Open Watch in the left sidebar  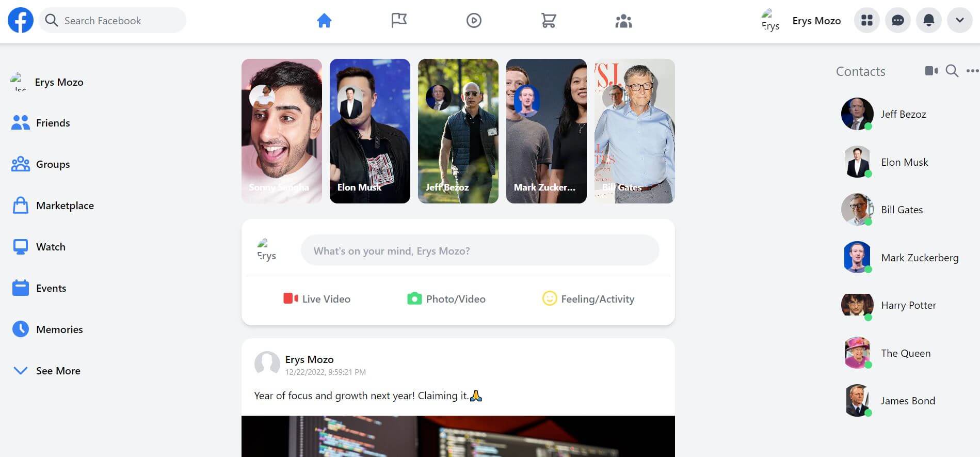pos(39,247)
